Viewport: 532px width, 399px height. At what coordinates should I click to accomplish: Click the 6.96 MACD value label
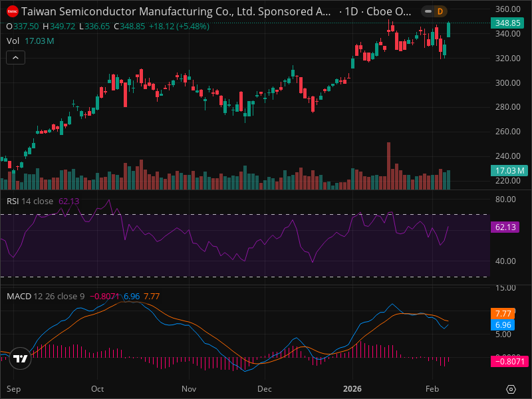(x=503, y=325)
